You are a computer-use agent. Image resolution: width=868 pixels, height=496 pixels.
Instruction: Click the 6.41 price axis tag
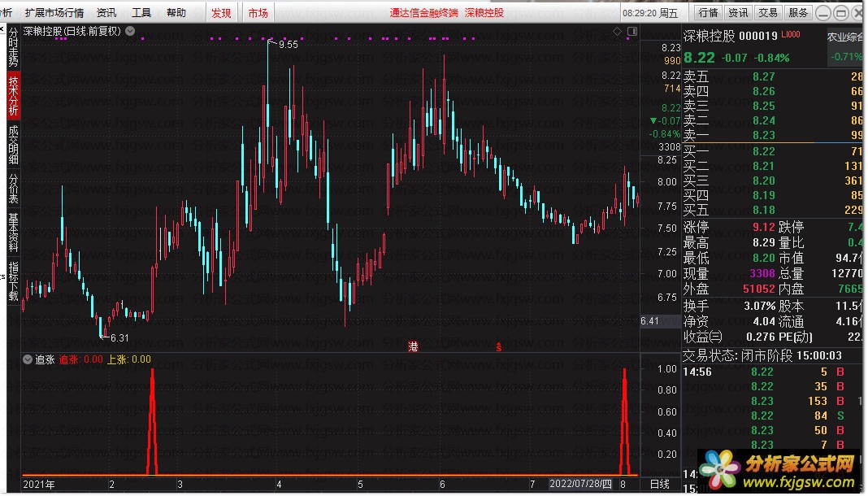point(650,321)
